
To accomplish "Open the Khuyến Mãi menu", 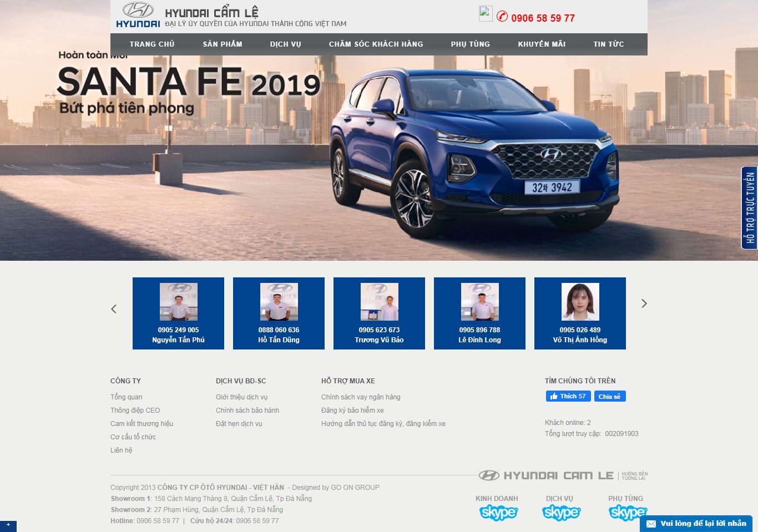I will 542,44.
